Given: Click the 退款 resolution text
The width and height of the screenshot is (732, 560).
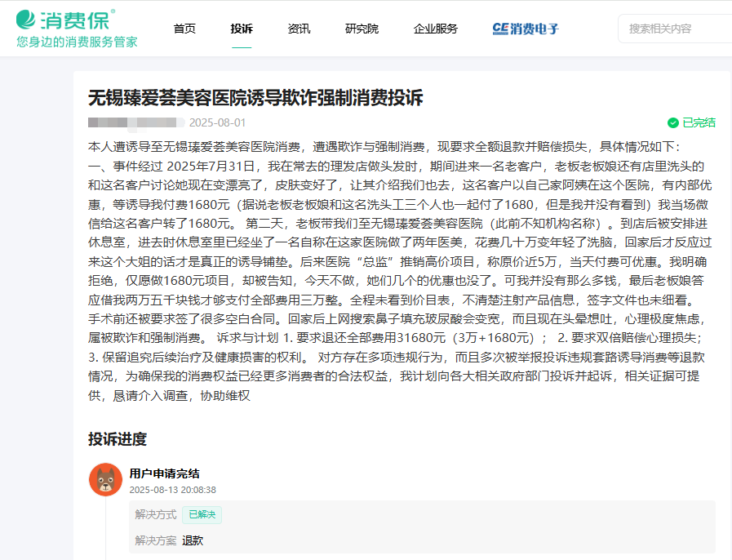Looking at the screenshot, I should (x=193, y=541).
